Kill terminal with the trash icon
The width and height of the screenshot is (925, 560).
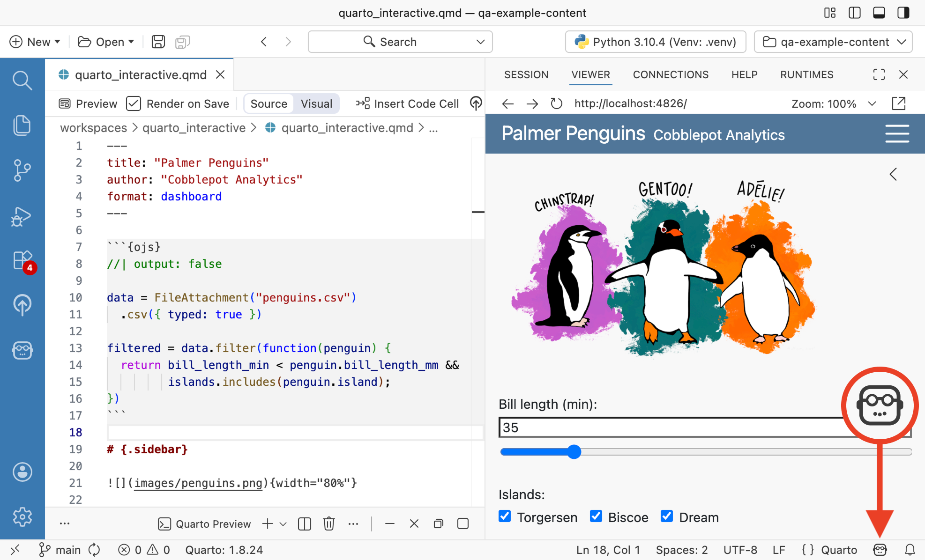(329, 523)
